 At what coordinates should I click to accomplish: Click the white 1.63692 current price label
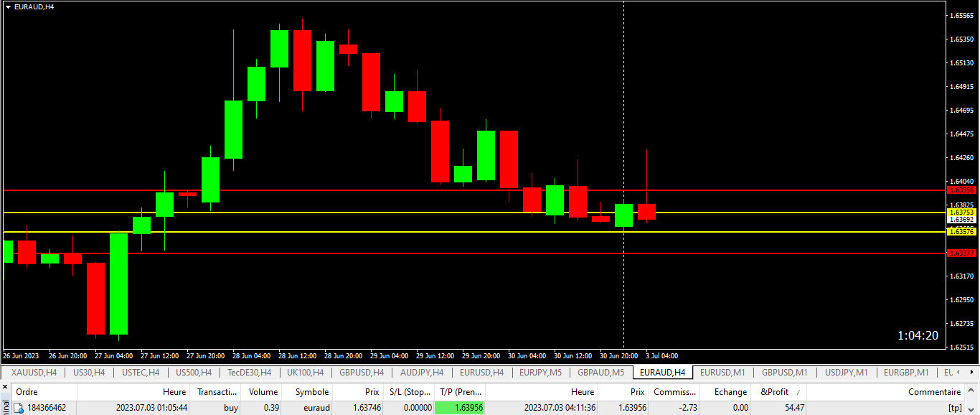[x=961, y=220]
